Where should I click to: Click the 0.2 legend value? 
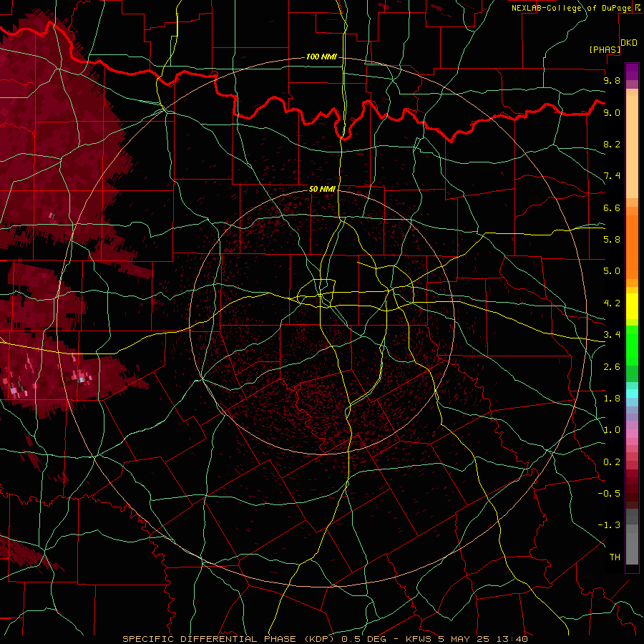click(x=612, y=462)
